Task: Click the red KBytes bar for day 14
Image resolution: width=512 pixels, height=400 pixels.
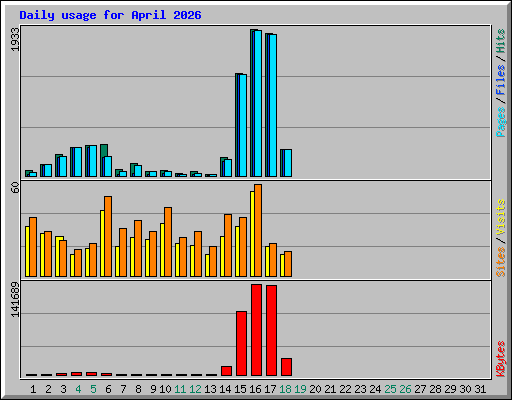Action: click(x=226, y=371)
